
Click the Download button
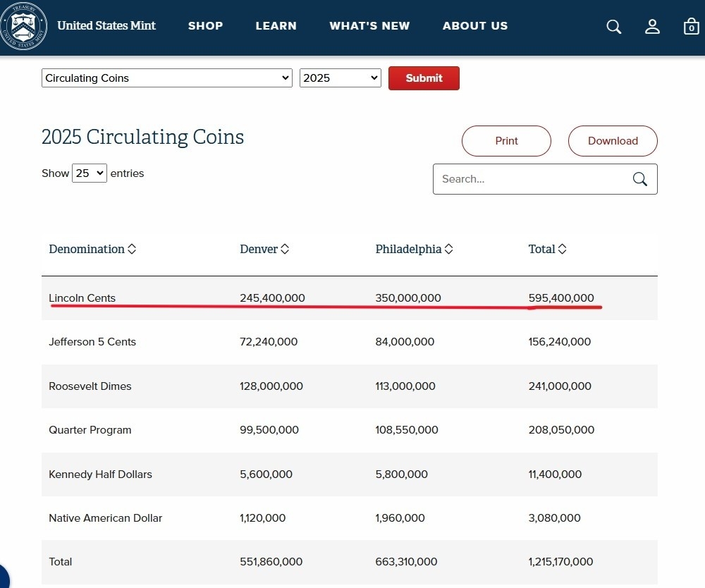pos(613,141)
